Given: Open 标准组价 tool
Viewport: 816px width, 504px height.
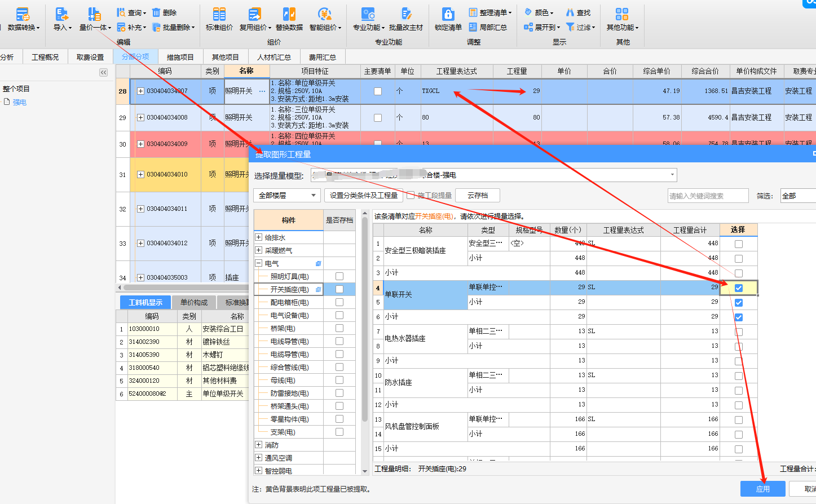Looking at the screenshot, I should pos(219,19).
